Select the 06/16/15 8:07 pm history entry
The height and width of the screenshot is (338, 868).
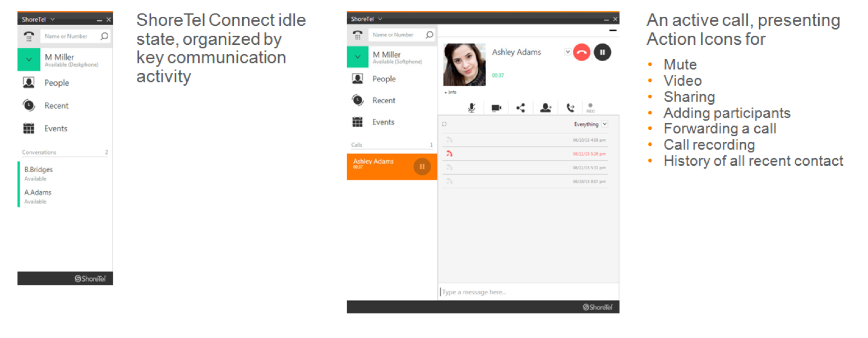pyautogui.click(x=525, y=181)
